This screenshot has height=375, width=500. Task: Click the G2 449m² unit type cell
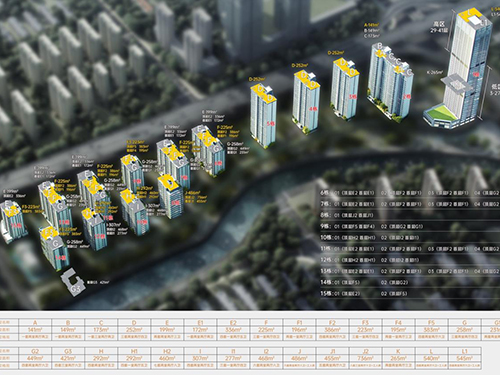[x=35, y=358]
